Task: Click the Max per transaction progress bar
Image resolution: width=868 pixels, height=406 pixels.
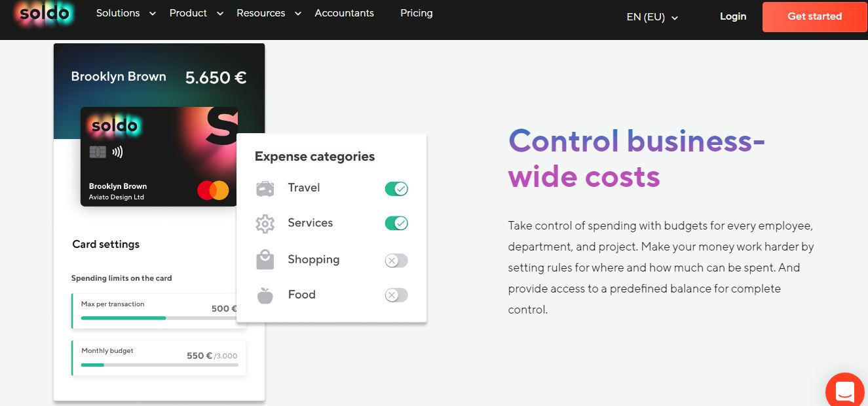Action: point(159,318)
